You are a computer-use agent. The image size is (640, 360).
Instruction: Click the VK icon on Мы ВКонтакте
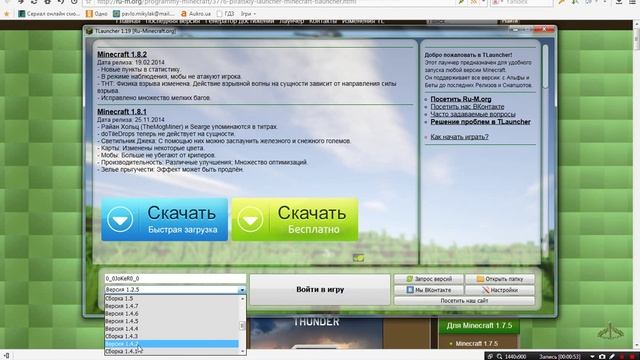pyautogui.click(x=410, y=290)
